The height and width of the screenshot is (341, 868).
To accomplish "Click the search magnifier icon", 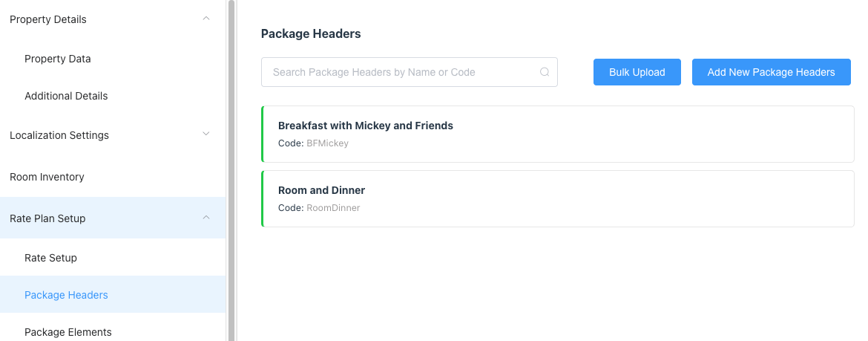I will click(x=545, y=72).
